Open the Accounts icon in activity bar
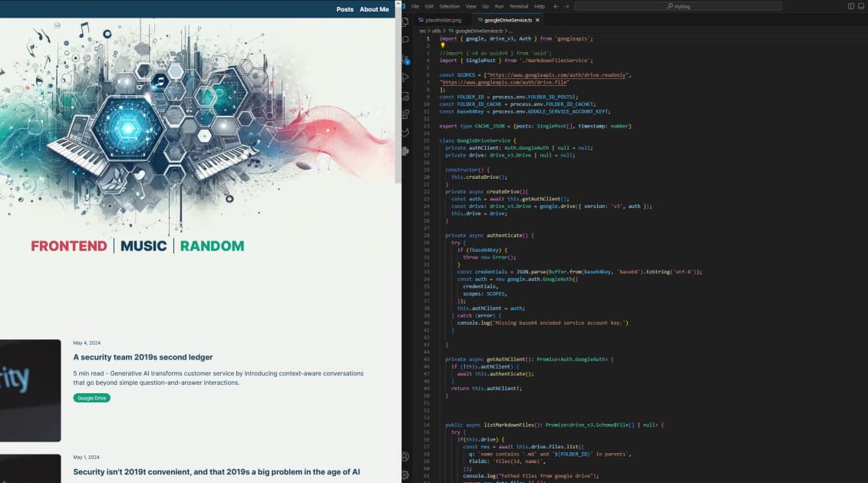 tap(405, 456)
